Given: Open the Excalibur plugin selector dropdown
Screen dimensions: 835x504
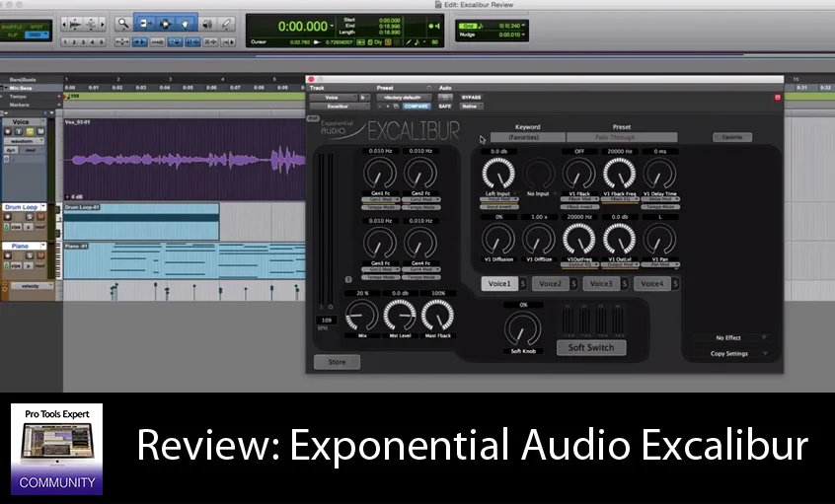Looking at the screenshot, I should (340, 106).
